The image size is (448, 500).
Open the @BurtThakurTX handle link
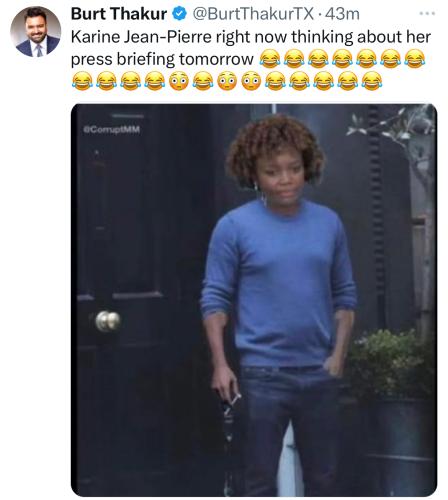(253, 14)
